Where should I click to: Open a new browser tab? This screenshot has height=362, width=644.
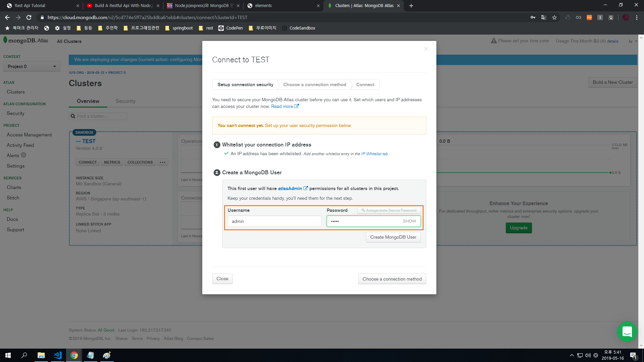click(x=411, y=6)
